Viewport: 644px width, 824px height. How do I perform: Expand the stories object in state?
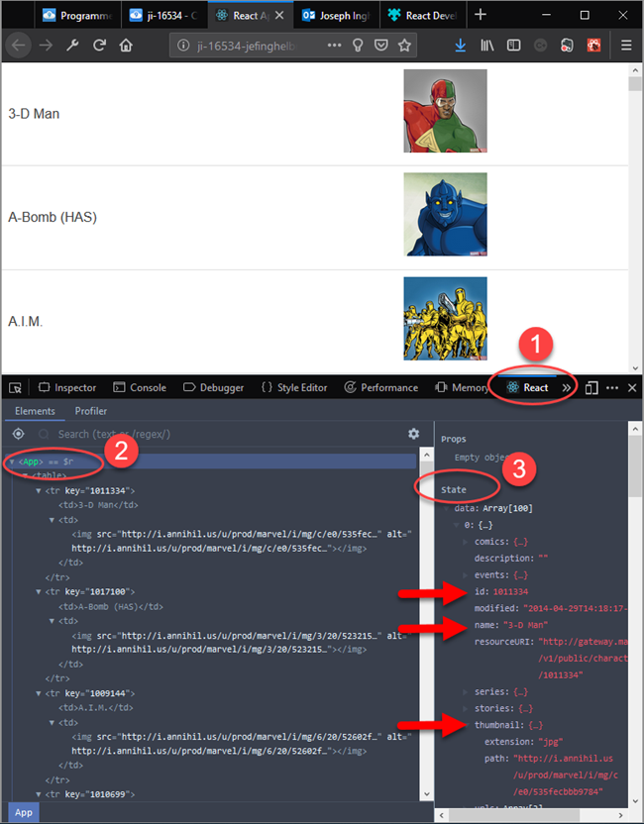(466, 708)
